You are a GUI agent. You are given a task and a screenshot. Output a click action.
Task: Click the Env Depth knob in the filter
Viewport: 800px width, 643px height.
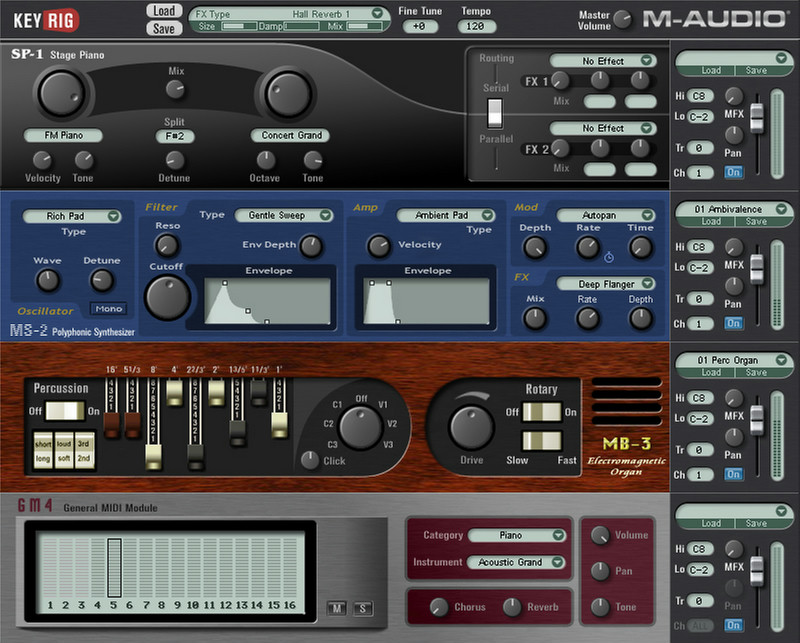(311, 245)
